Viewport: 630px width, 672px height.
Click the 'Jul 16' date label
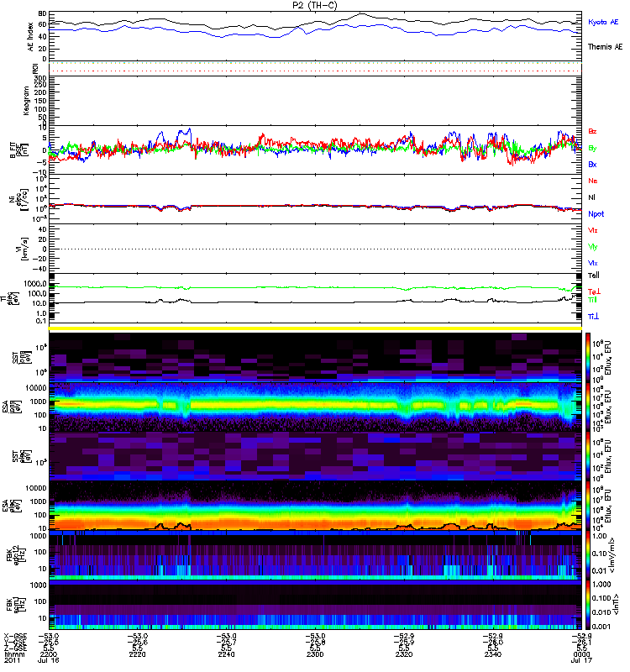[x=49, y=660]
